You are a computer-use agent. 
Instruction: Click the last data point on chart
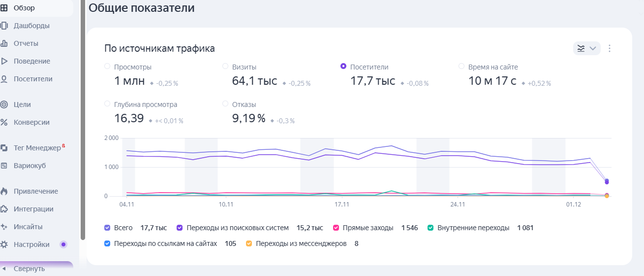tap(607, 181)
